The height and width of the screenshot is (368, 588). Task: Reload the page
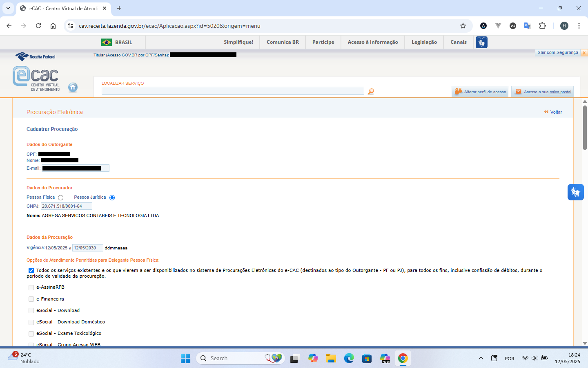tap(38, 26)
